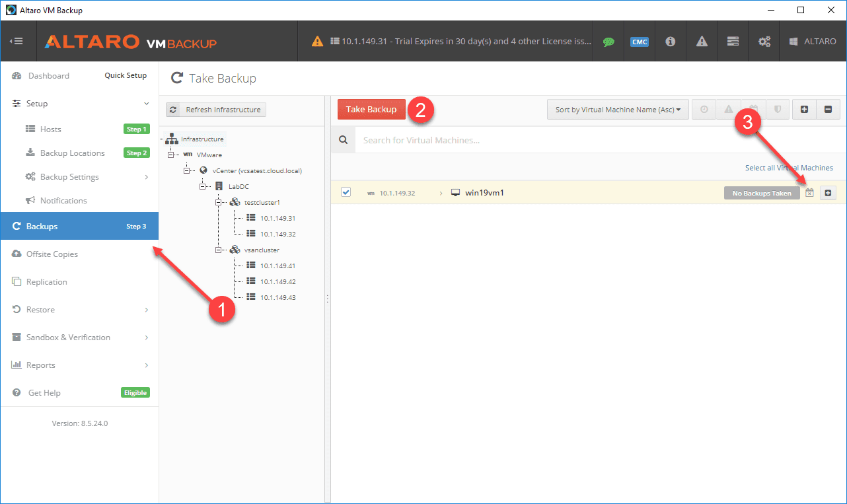Viewport: 847px width, 504px height.
Task: Open the Quick Setup link
Action: (126, 75)
